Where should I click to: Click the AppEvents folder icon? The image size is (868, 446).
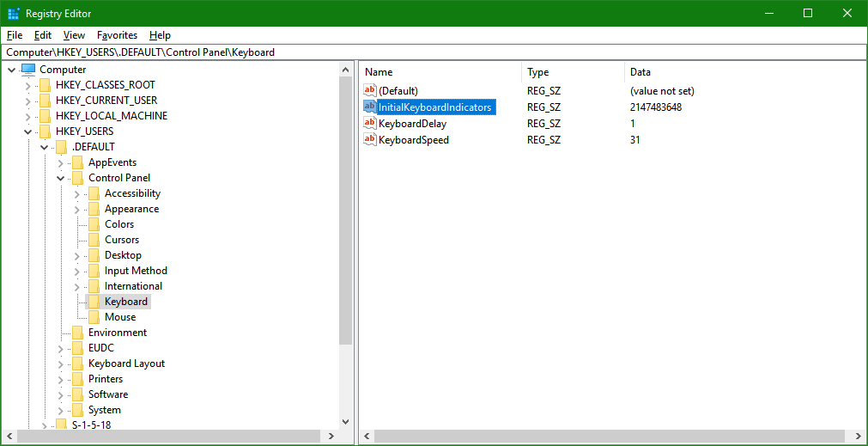[78, 162]
